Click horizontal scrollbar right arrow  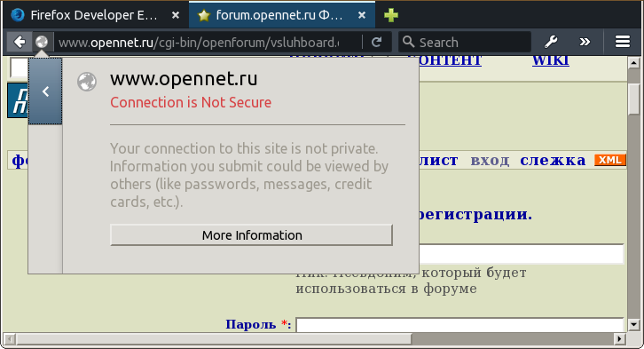[x=620, y=338]
